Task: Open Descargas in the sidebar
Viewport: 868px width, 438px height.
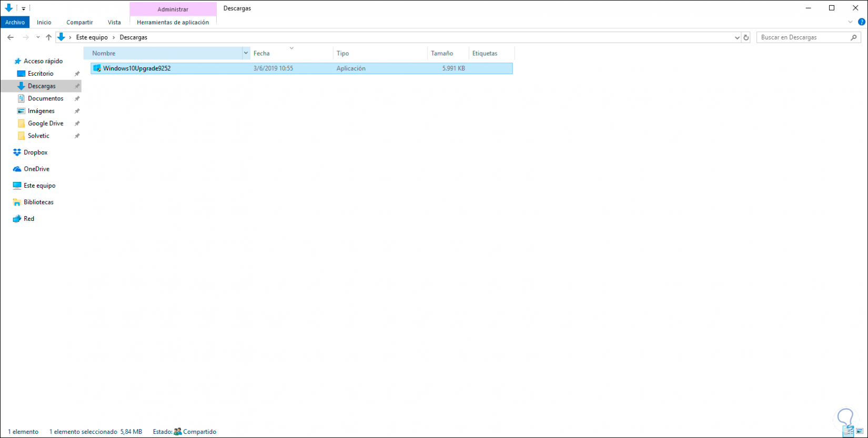Action: pos(42,86)
